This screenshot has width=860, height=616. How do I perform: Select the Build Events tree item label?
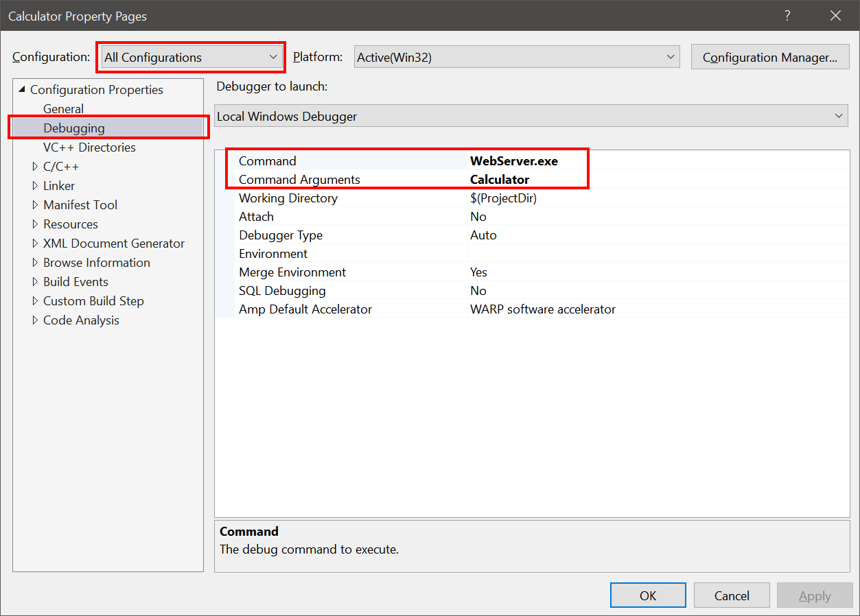tap(75, 282)
